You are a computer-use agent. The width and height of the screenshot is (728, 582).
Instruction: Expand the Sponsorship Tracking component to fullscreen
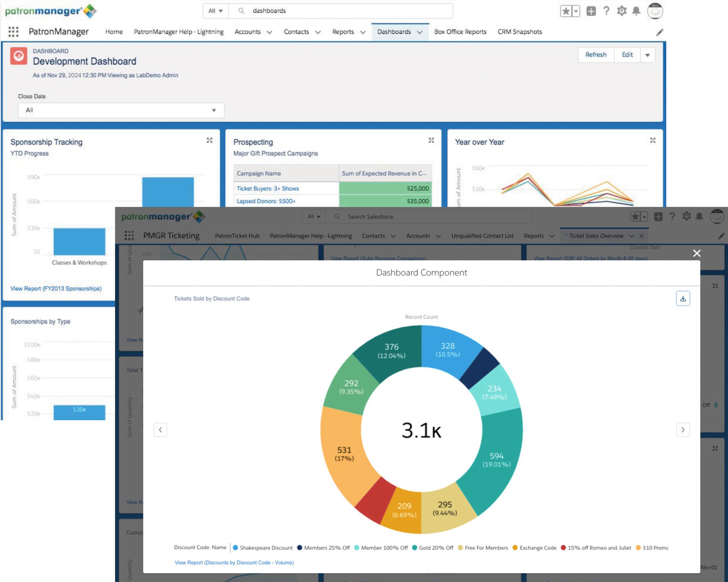coord(209,140)
